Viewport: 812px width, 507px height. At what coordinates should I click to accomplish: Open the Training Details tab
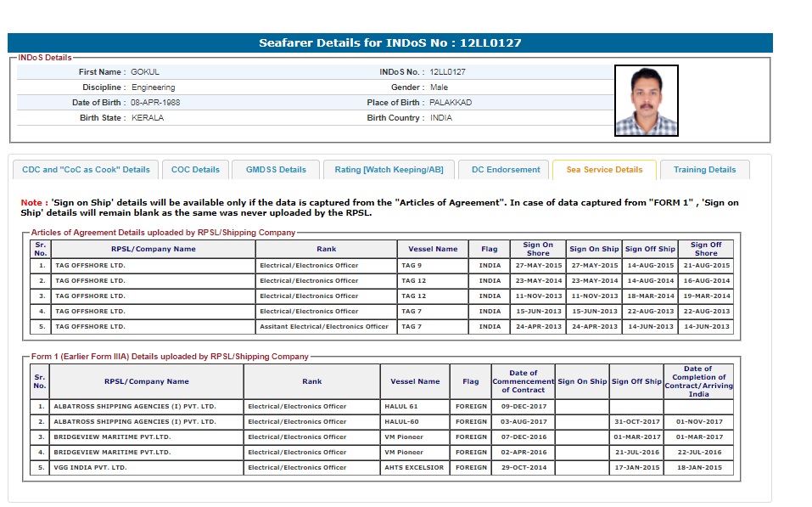point(704,170)
